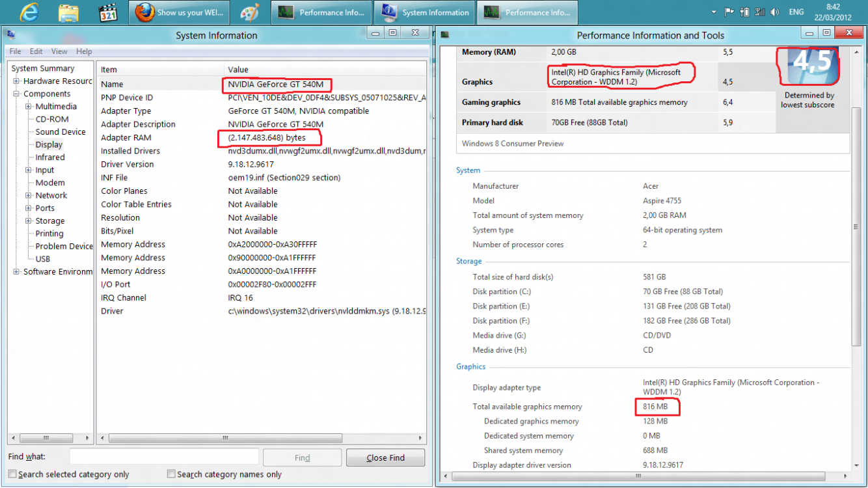This screenshot has height=488, width=868.
Task: Open the clock showing 8:42
Action: pos(833,12)
